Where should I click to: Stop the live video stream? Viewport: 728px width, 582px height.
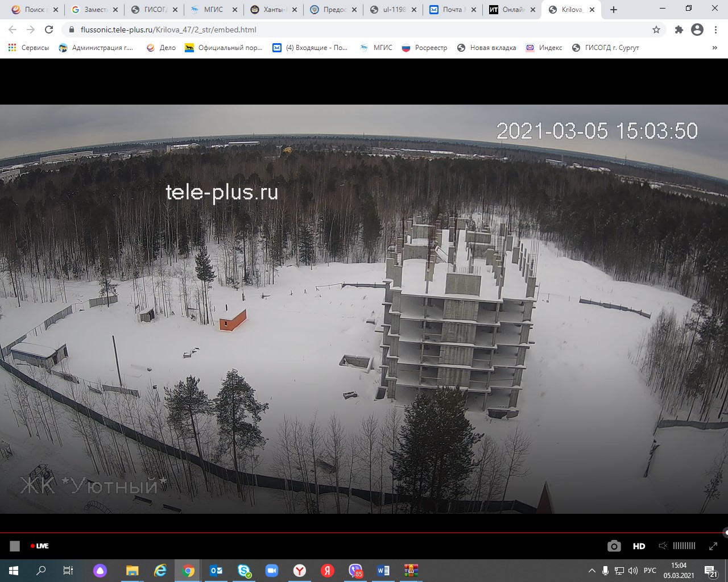pyautogui.click(x=15, y=546)
